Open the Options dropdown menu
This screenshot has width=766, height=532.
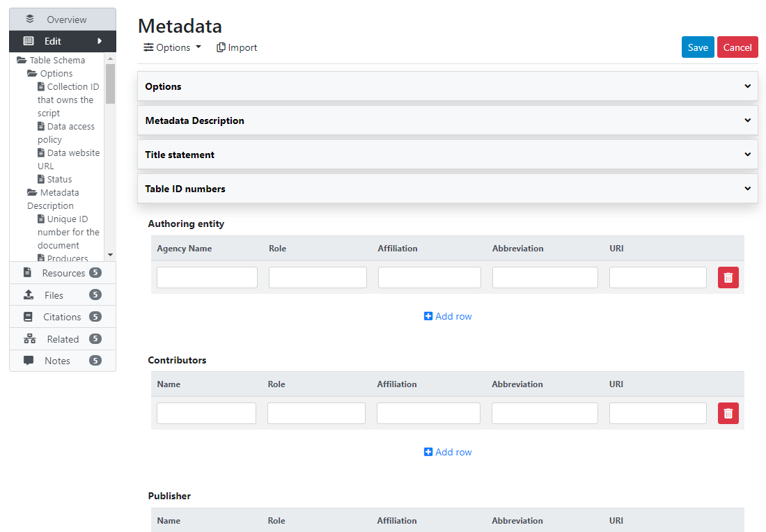[173, 47]
